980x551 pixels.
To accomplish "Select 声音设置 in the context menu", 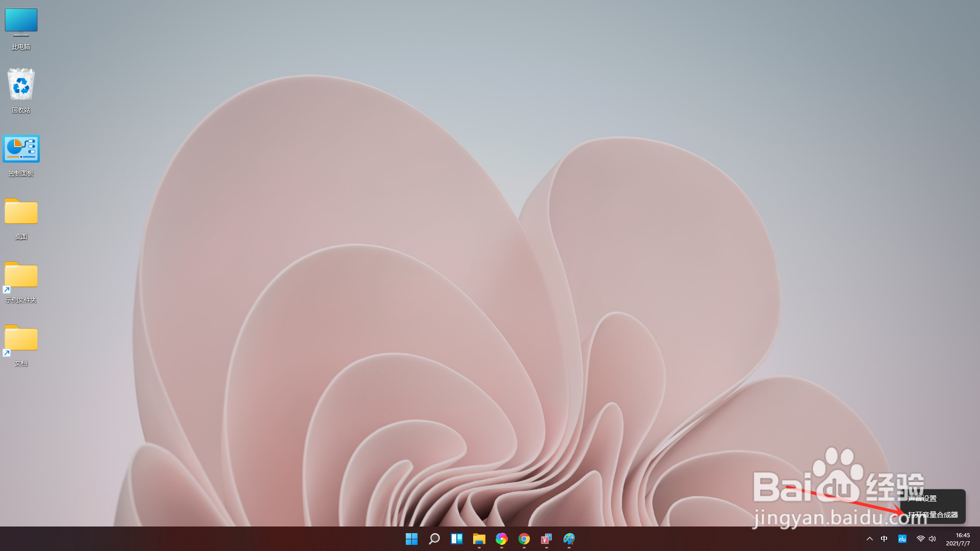I will (922, 498).
